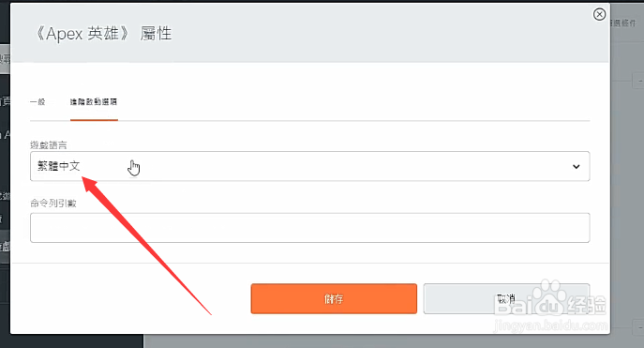Save changes with the orange 儲存 button
This screenshot has width=644, height=348.
pyautogui.click(x=334, y=298)
